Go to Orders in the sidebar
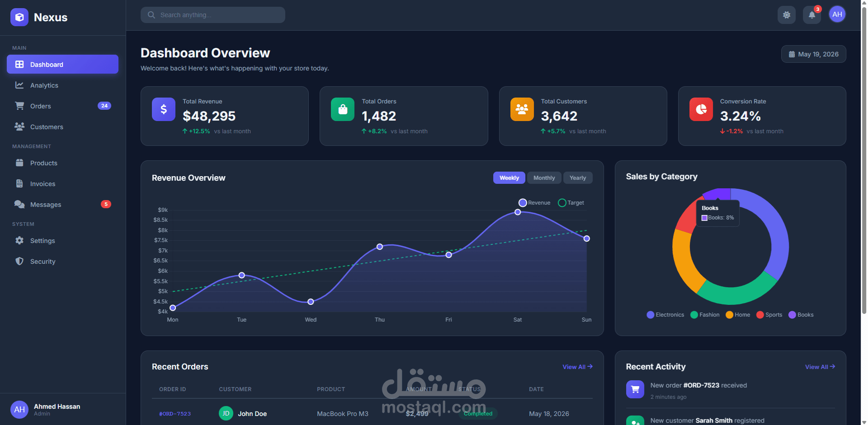This screenshot has width=868, height=425. tap(62, 106)
